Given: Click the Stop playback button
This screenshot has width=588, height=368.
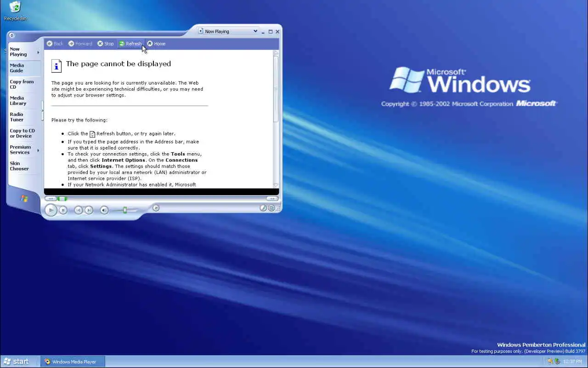Looking at the screenshot, I should pyautogui.click(x=63, y=210).
